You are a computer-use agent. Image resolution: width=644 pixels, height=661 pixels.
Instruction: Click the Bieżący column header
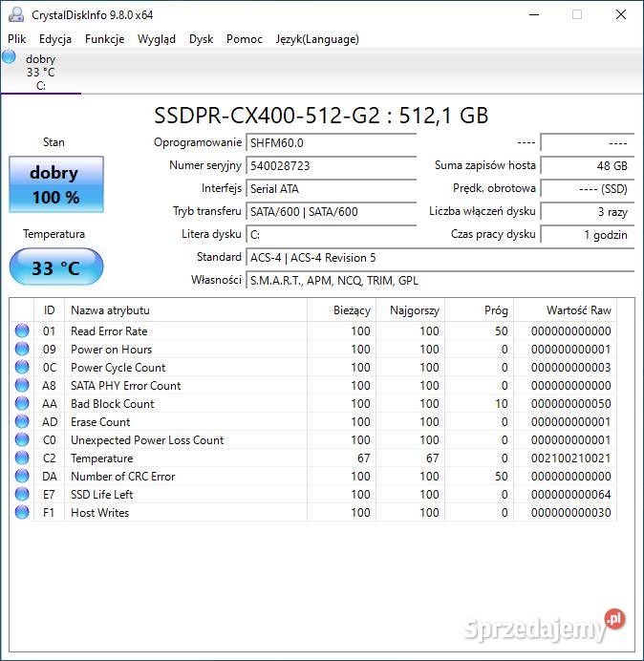click(x=342, y=310)
